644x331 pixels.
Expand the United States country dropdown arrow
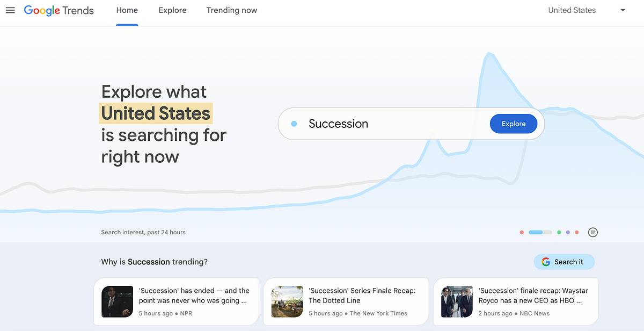click(x=623, y=10)
